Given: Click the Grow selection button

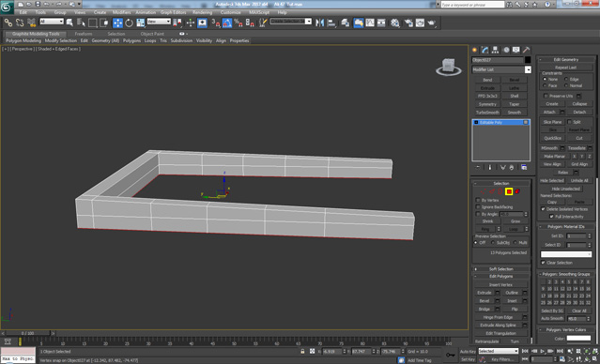Looking at the screenshot, I should [515, 221].
